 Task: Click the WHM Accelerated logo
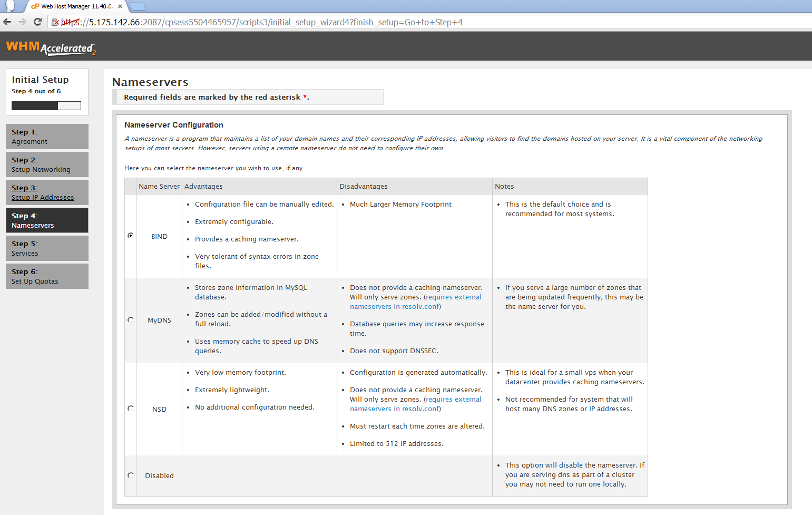point(51,47)
